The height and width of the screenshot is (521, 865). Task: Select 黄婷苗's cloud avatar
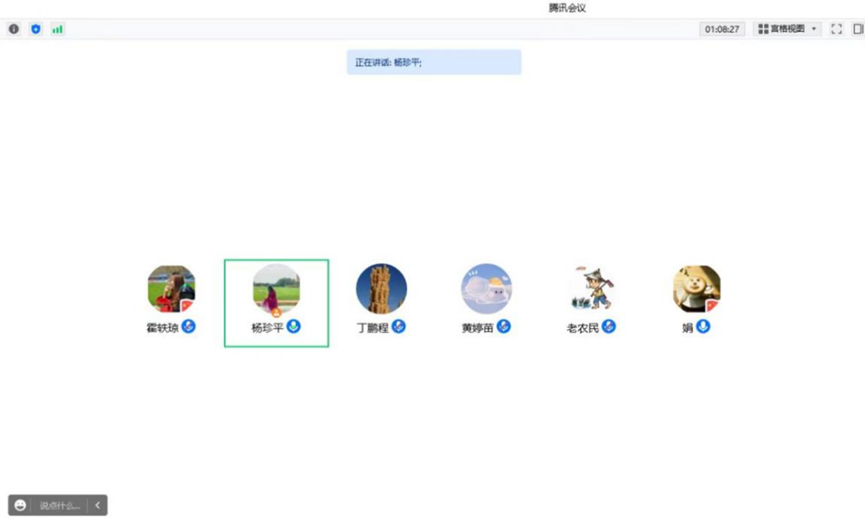click(x=486, y=288)
